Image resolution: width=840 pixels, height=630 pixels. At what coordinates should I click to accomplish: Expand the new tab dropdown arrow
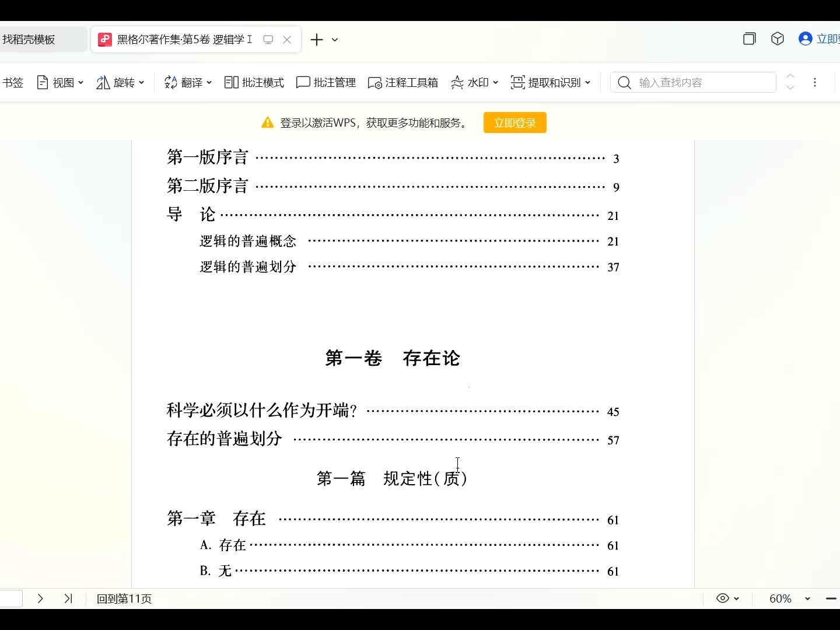coord(335,40)
